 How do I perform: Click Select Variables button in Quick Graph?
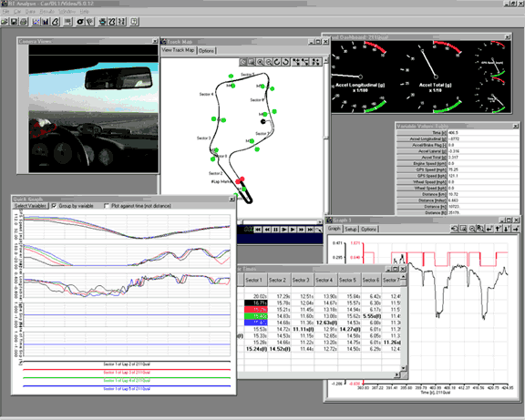pyautogui.click(x=30, y=206)
